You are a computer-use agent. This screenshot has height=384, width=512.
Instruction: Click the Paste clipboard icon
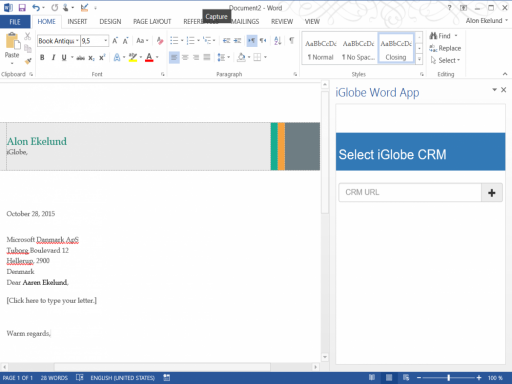pos(12,41)
